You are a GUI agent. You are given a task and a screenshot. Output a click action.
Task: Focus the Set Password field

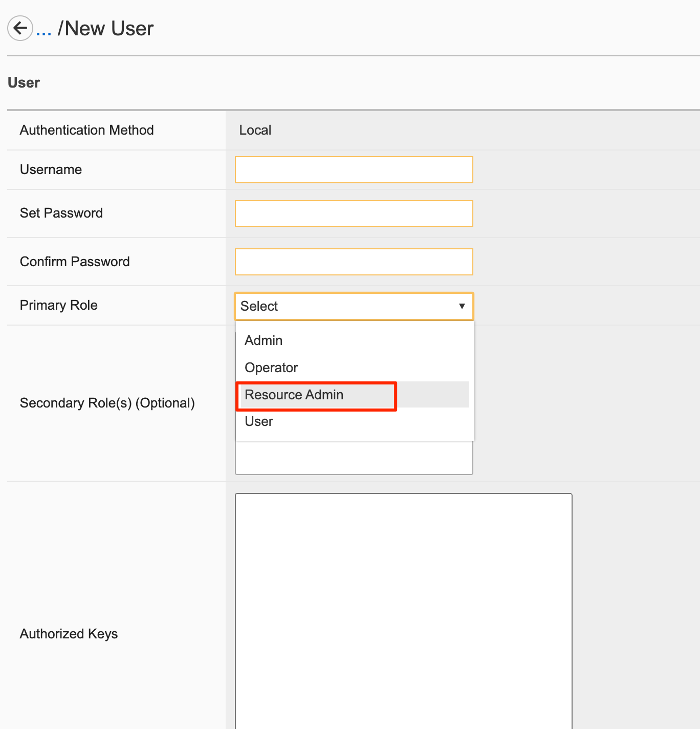354,213
